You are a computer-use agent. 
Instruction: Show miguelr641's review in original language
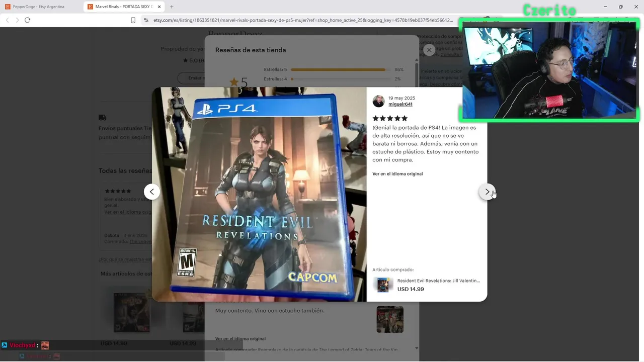[x=397, y=174]
